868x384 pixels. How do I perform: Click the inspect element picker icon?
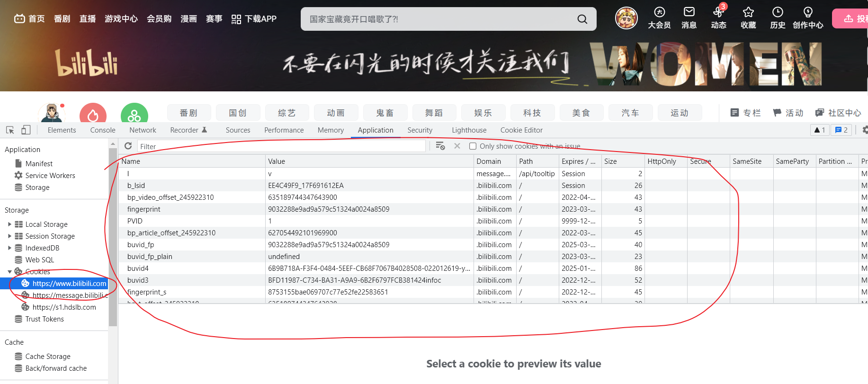pos(10,130)
